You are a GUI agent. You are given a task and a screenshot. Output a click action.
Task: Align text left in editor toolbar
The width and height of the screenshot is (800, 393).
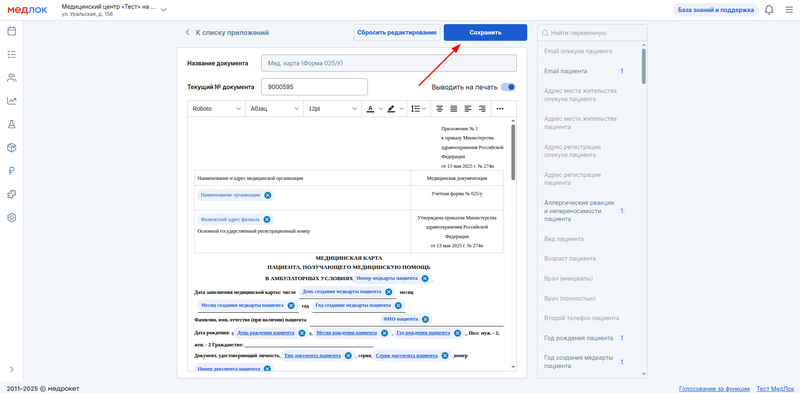tap(468, 109)
